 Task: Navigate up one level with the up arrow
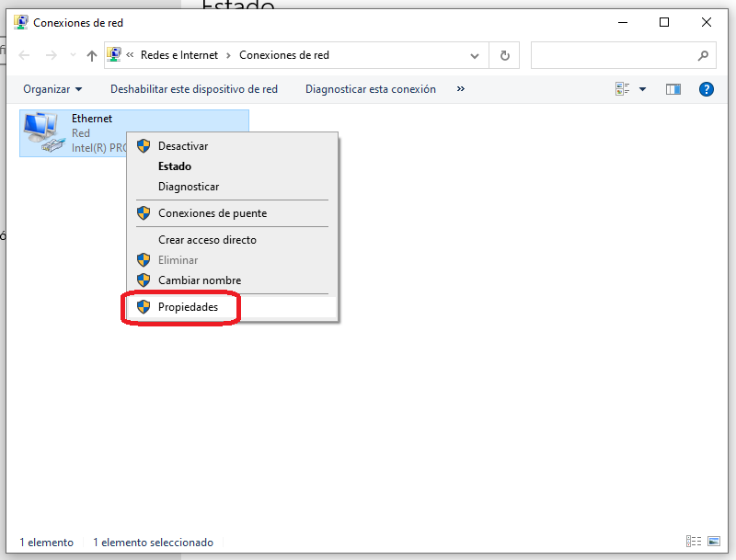[x=90, y=55]
